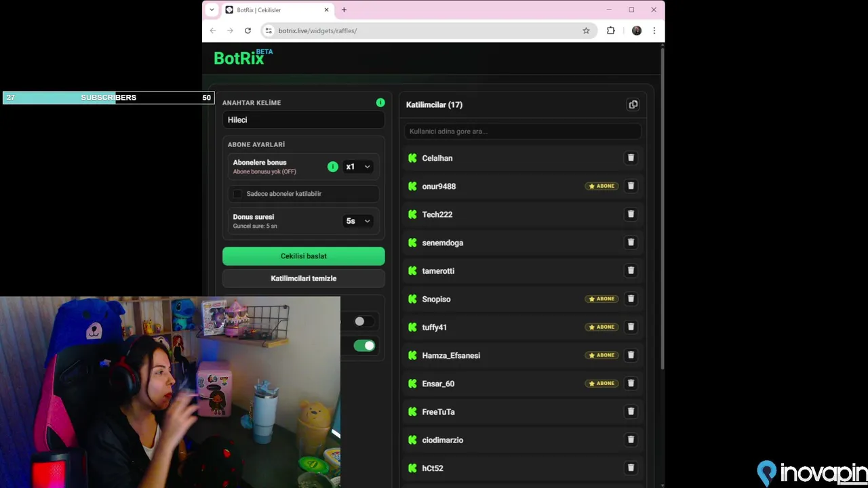Click the trash icon for tuffy41
868x488 pixels.
tap(631, 327)
